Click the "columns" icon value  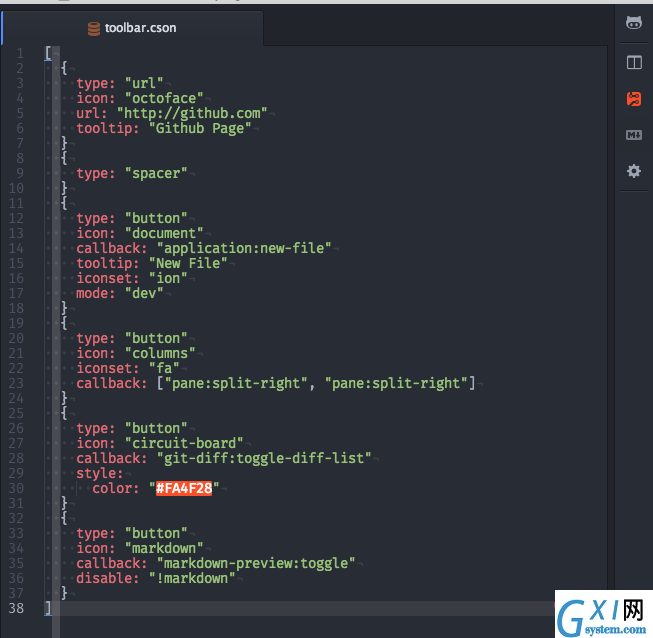[160, 353]
